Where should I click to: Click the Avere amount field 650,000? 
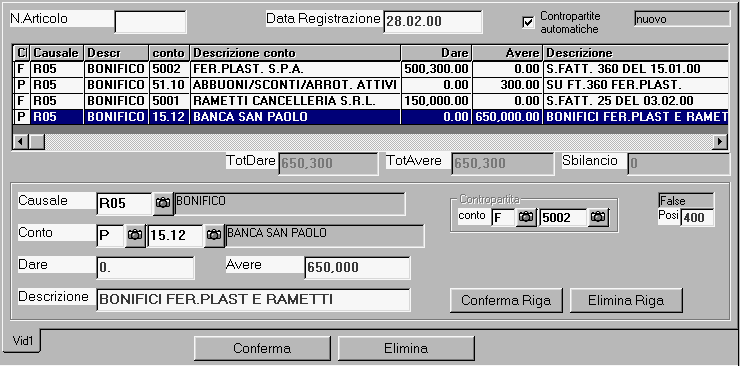[357, 267]
